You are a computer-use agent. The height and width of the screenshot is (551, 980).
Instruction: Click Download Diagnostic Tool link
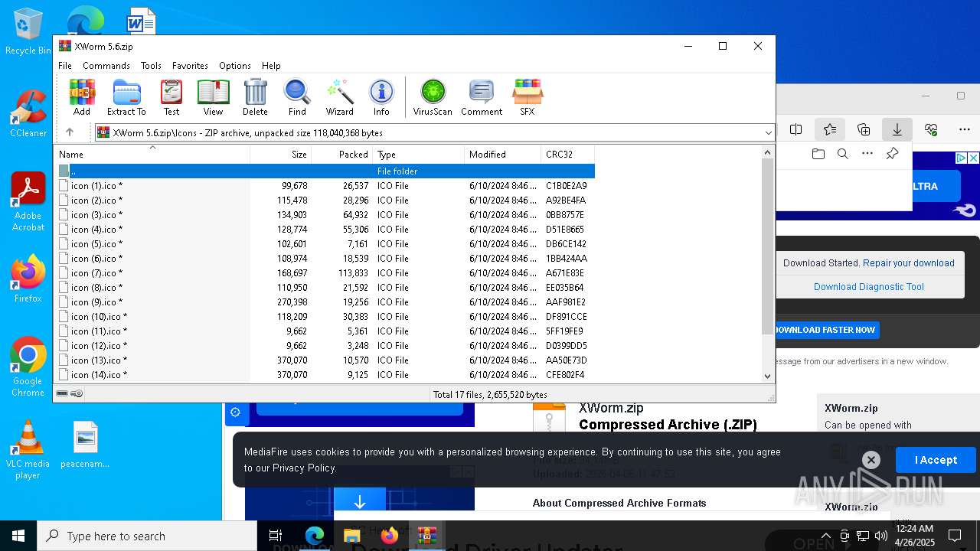pyautogui.click(x=869, y=286)
